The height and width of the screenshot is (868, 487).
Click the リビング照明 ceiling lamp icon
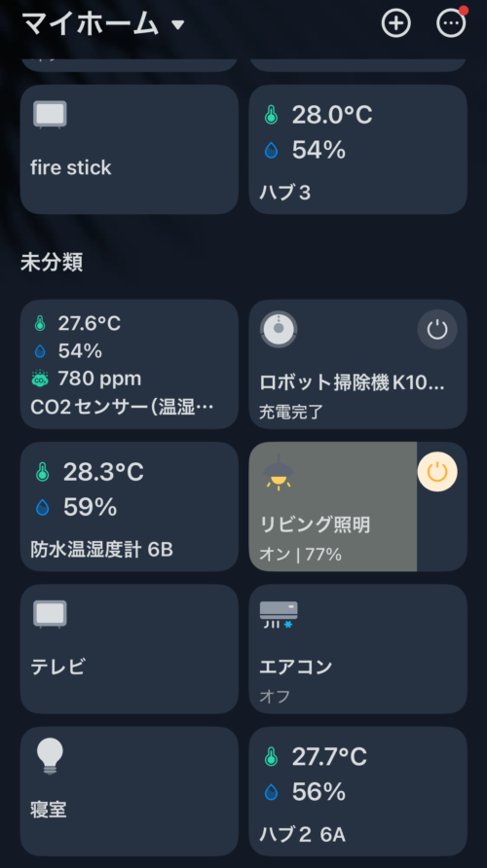click(x=279, y=472)
